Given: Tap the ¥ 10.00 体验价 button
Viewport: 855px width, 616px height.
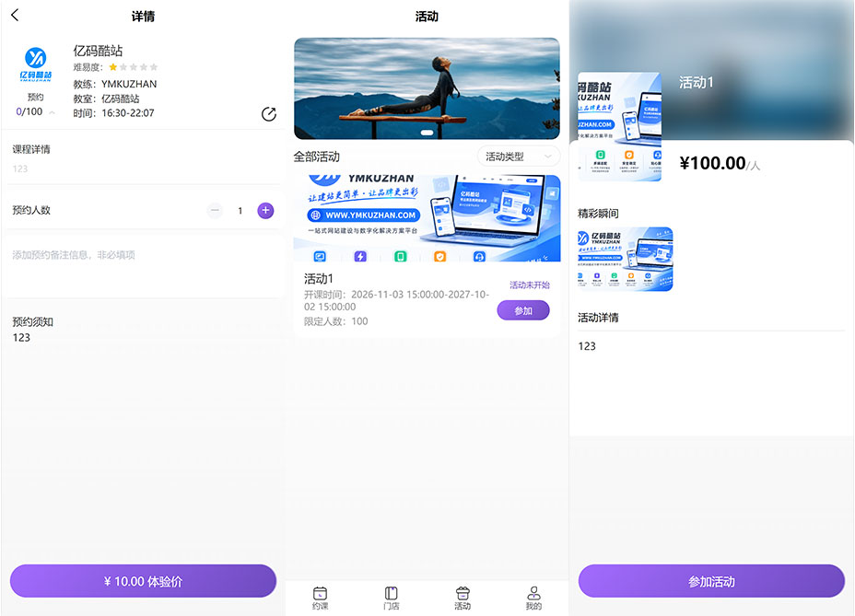Looking at the screenshot, I should click(x=143, y=581).
